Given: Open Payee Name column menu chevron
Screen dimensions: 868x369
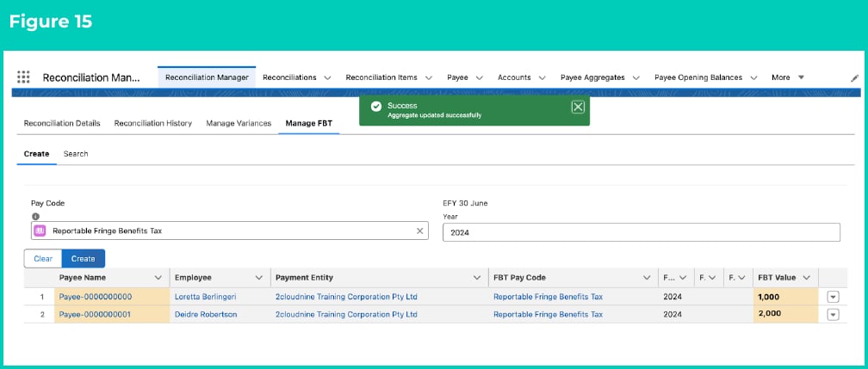Looking at the screenshot, I should pyautogui.click(x=158, y=278).
